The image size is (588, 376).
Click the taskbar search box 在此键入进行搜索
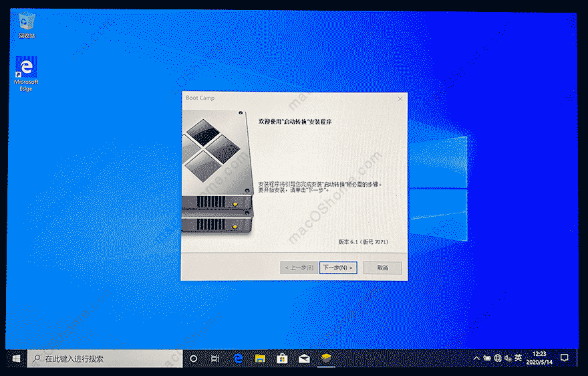105,359
